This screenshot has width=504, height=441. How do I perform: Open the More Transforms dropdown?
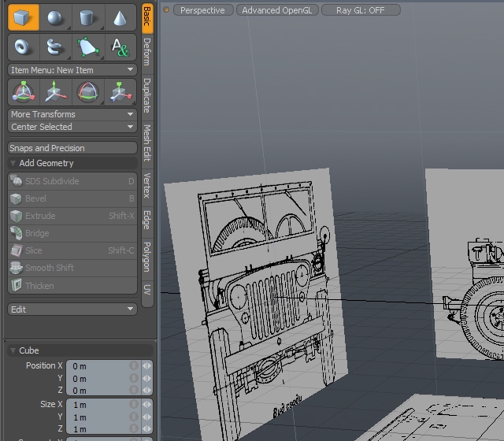[72, 114]
